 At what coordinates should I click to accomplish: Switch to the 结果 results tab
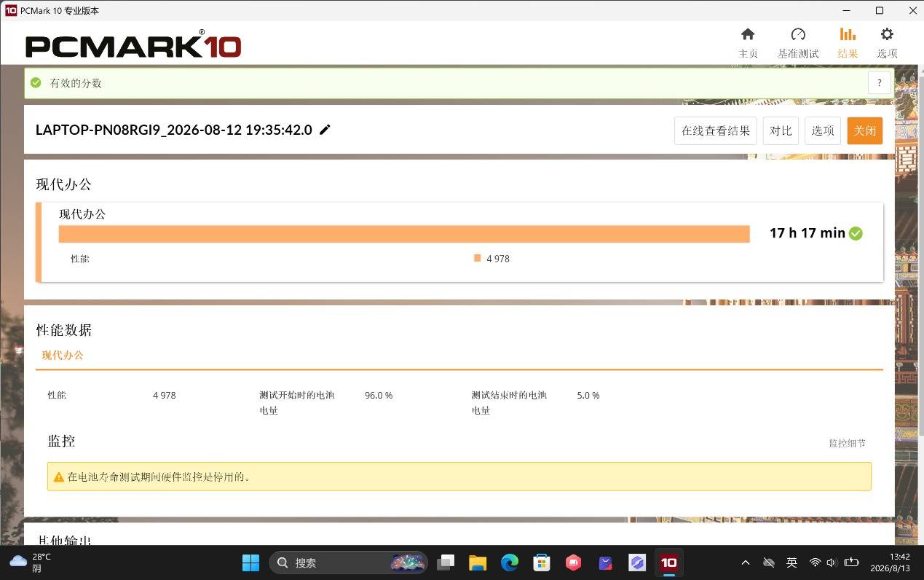[848, 43]
